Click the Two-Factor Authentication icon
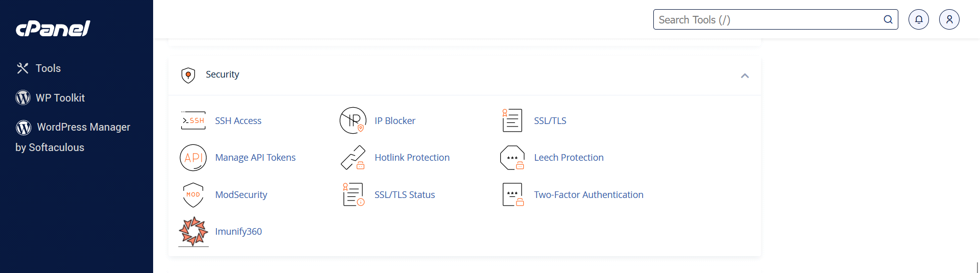Screen dimensions: 980x273 [513, 194]
